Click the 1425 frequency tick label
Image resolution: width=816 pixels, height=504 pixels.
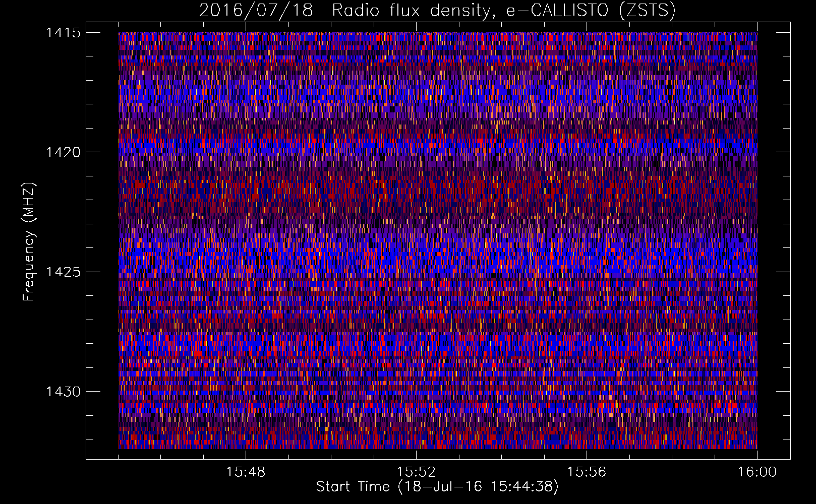64,272
